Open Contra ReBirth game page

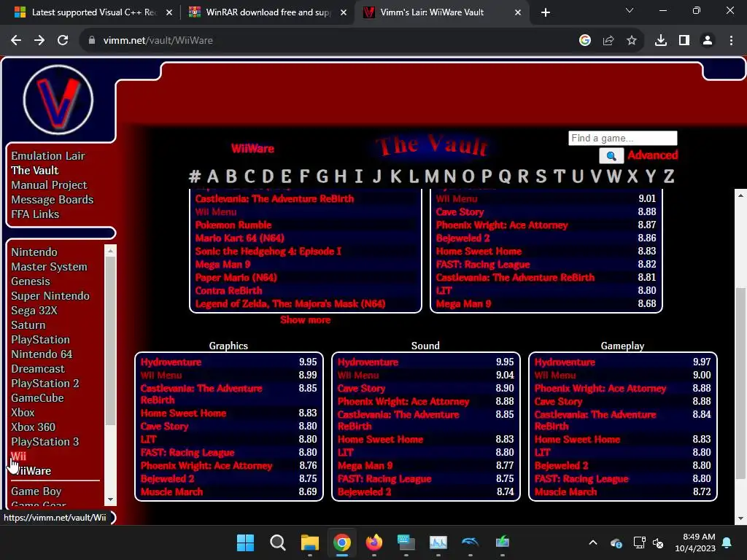[228, 290]
